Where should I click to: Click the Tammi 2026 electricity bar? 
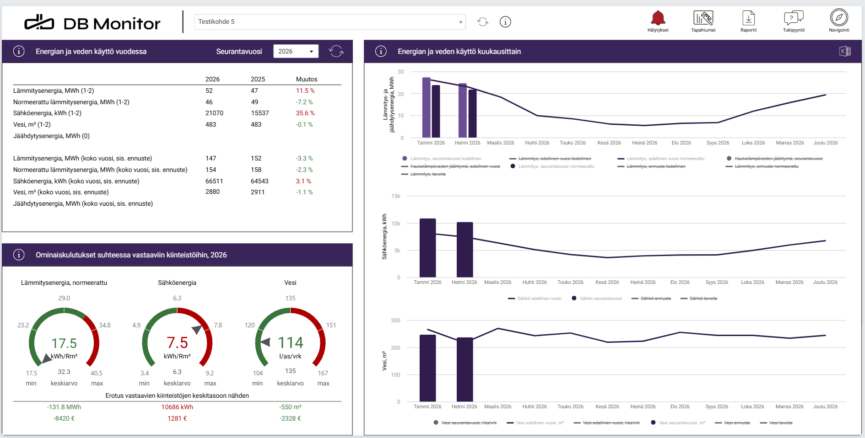(427, 247)
